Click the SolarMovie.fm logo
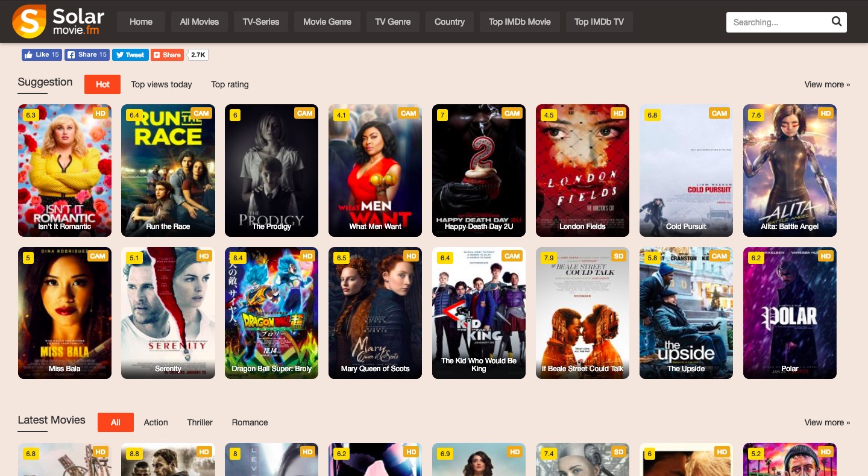This screenshot has height=476, width=868. pyautogui.click(x=58, y=22)
